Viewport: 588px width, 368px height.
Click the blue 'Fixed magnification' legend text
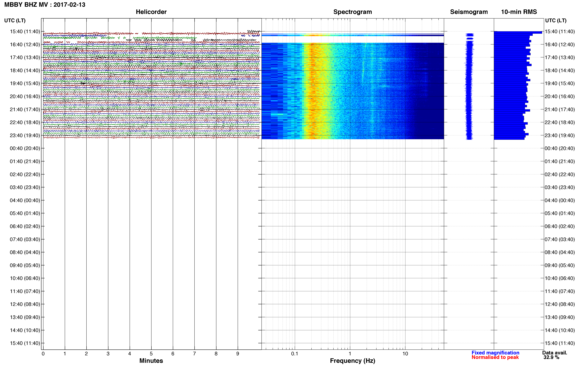[x=495, y=353]
